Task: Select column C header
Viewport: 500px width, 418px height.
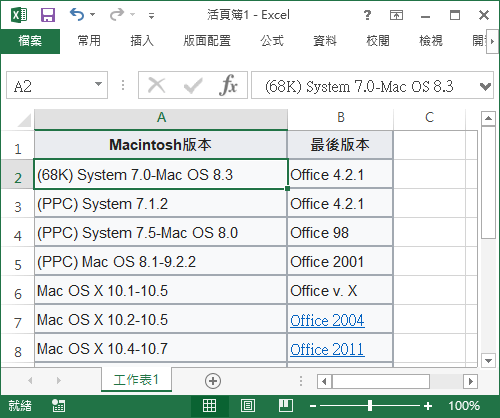Action: [x=429, y=118]
